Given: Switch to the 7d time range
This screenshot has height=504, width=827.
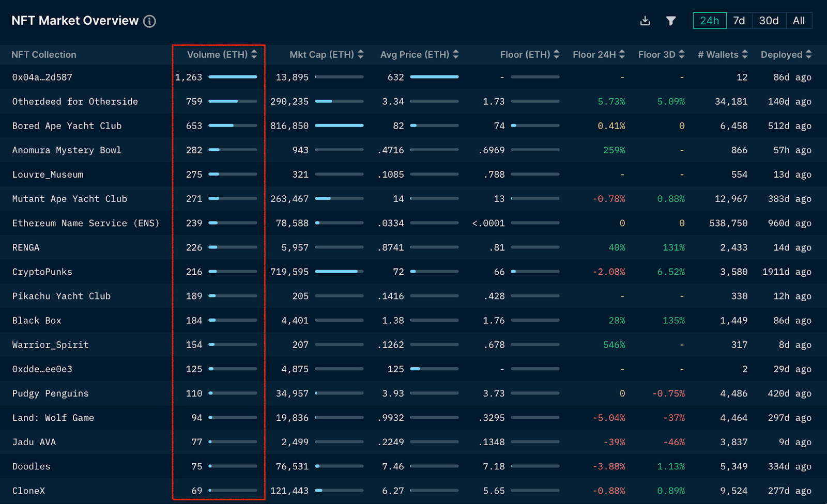Looking at the screenshot, I should point(739,21).
